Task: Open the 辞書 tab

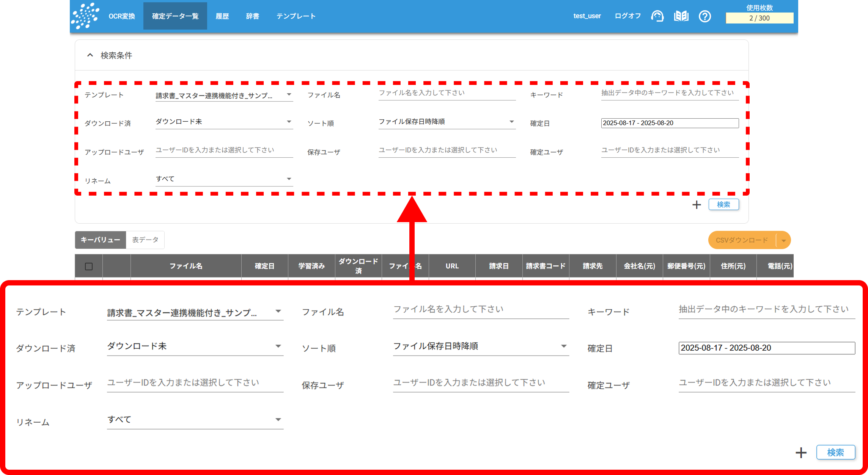Action: click(253, 16)
